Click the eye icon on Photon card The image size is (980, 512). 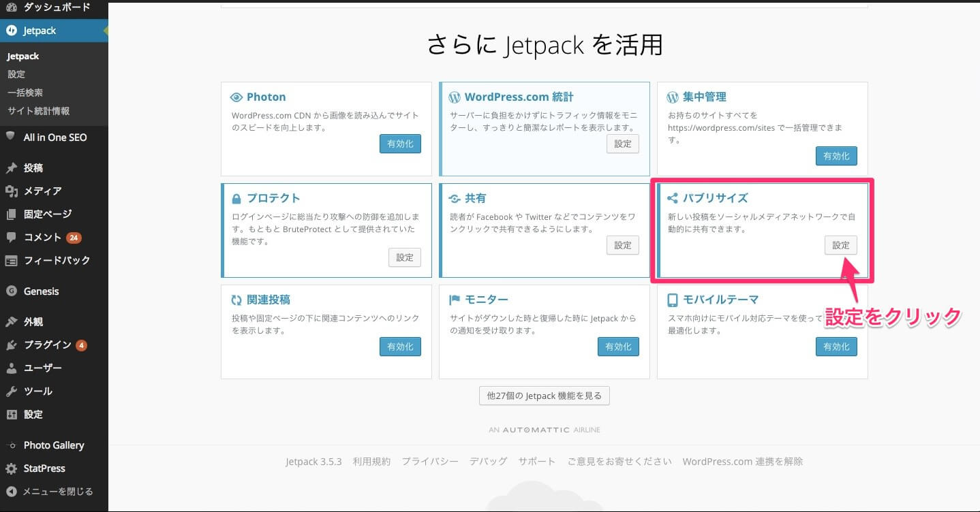236,97
